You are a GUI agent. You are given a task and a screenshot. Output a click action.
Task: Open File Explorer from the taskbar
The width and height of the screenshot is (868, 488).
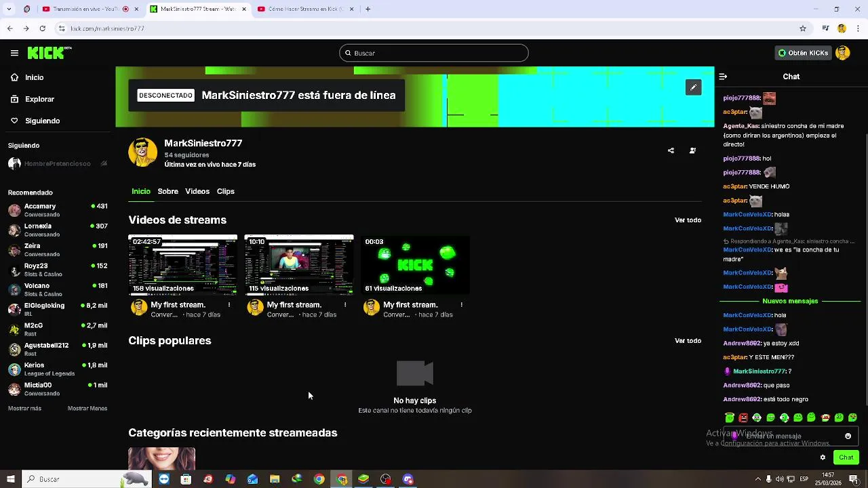(x=275, y=479)
